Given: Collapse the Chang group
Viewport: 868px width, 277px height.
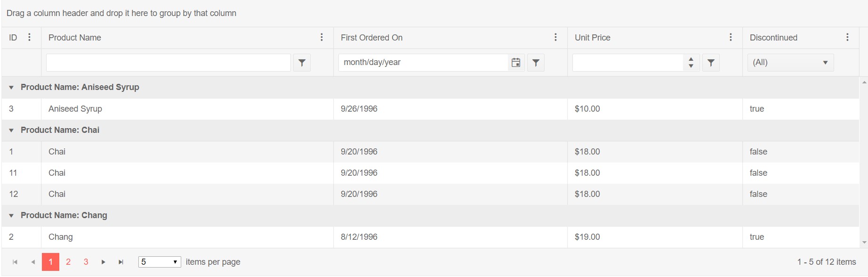Looking at the screenshot, I should [11, 216].
